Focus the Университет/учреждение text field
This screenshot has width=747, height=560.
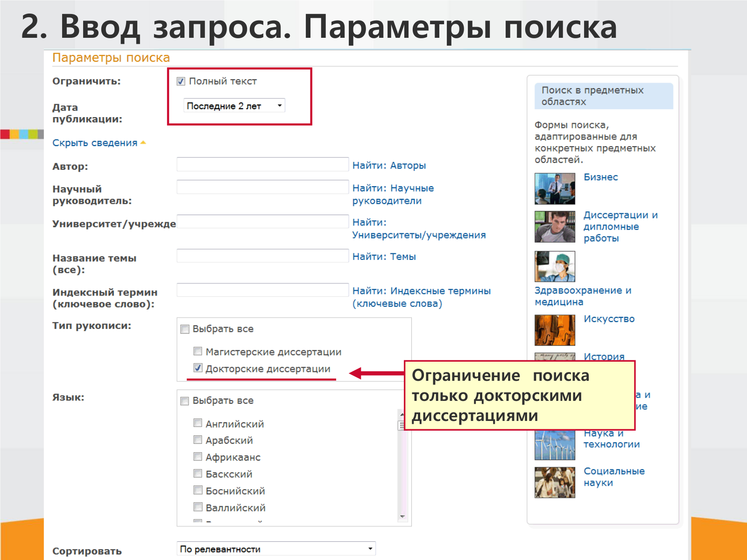coord(262,221)
